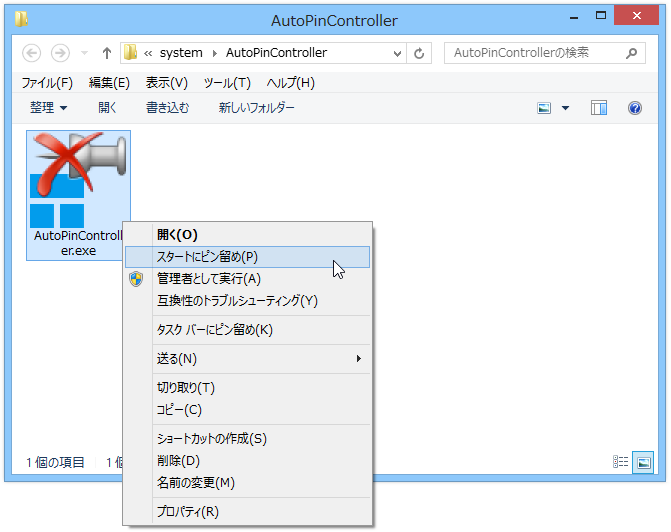Choose 互換性のトラブルシューティング(Y)
Image resolution: width=671 pixels, height=532 pixels.
(x=248, y=301)
